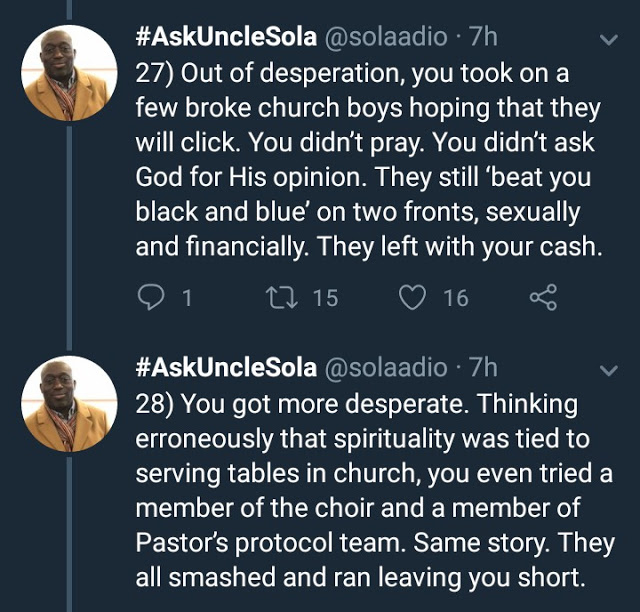Click the 16 likes count
The height and width of the screenshot is (612, 640).
tap(455, 297)
